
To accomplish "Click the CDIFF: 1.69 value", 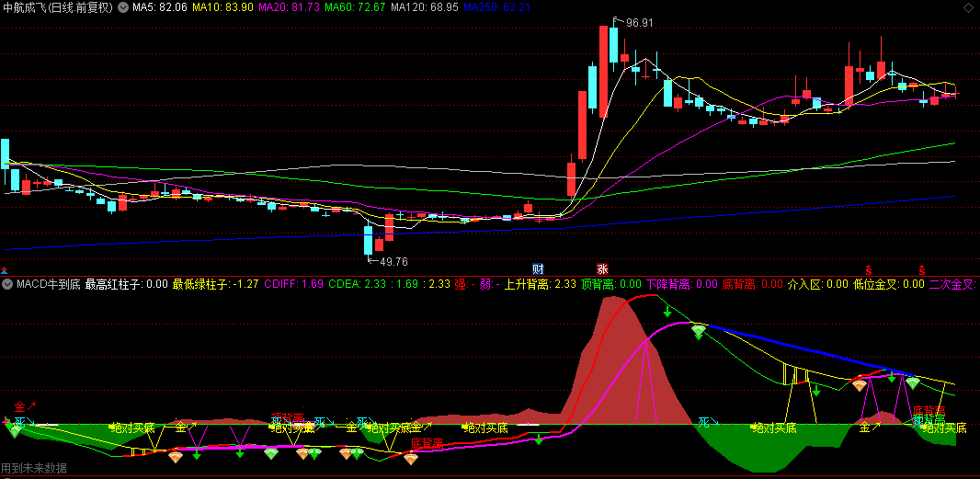I will [294, 285].
